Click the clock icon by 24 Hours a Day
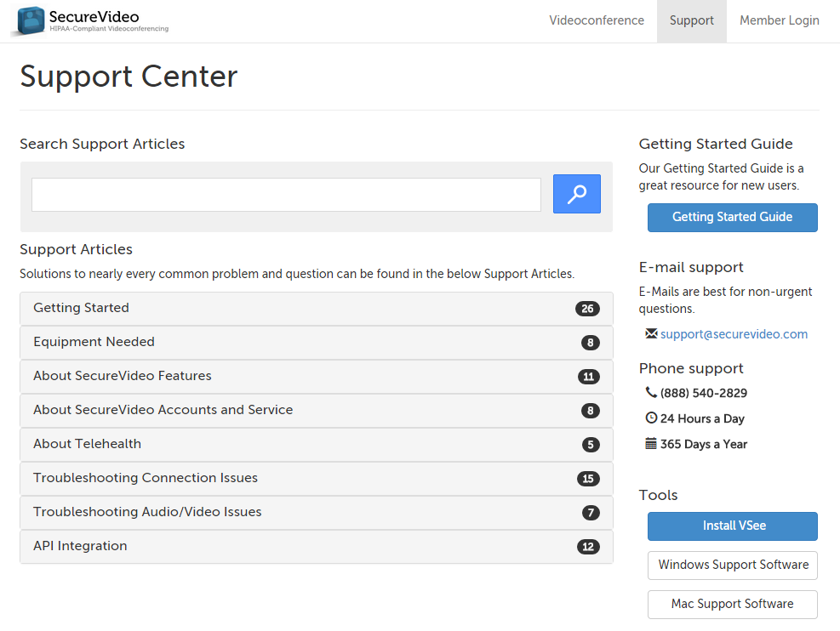Screen dimensions: 840x631 pos(651,418)
